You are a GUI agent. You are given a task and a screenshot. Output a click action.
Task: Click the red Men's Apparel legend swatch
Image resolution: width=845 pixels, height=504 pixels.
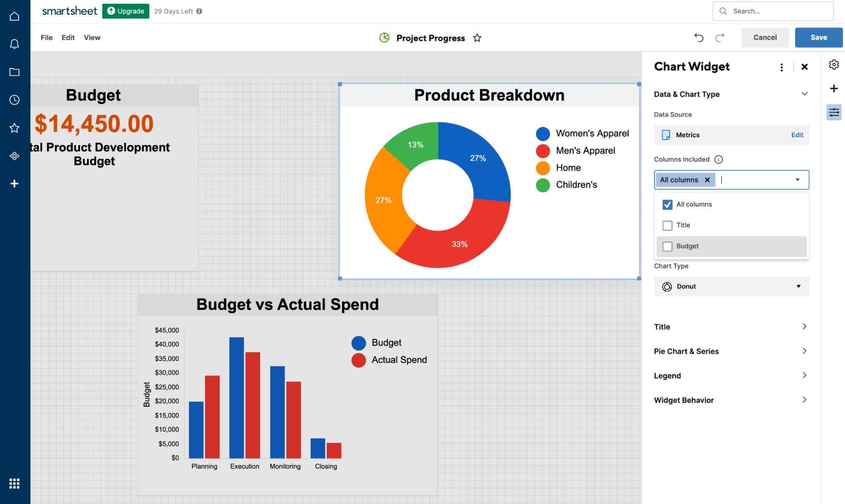[x=543, y=151]
